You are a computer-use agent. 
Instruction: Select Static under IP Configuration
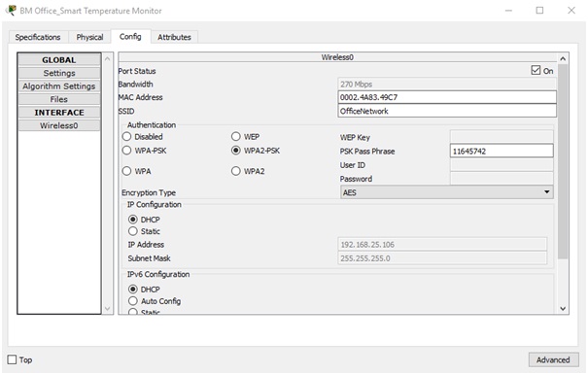[x=133, y=231]
